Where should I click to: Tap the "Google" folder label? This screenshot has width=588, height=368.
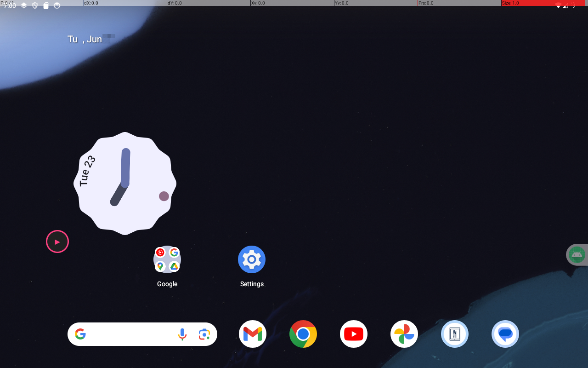coord(167,284)
